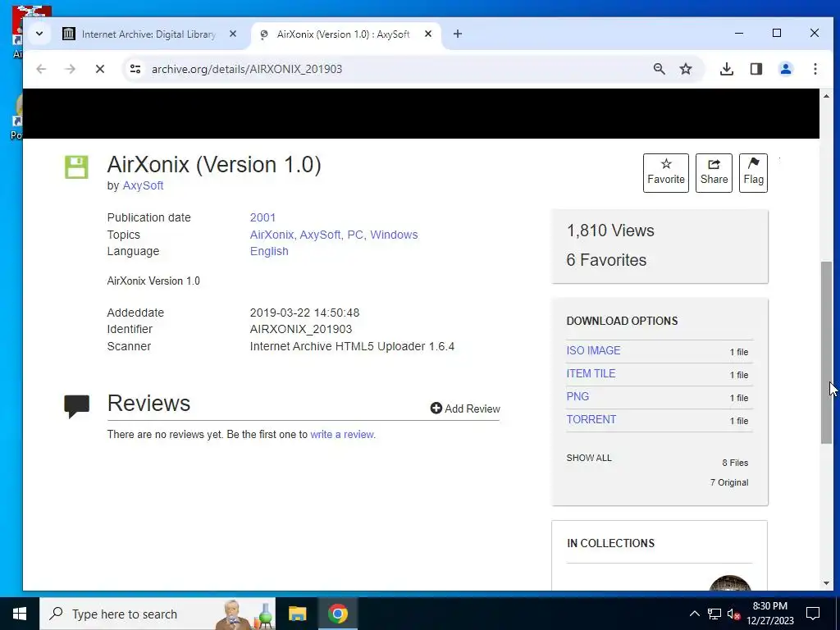
Task: Close the Internet Archive: Digital Library tab
Action: click(233, 34)
